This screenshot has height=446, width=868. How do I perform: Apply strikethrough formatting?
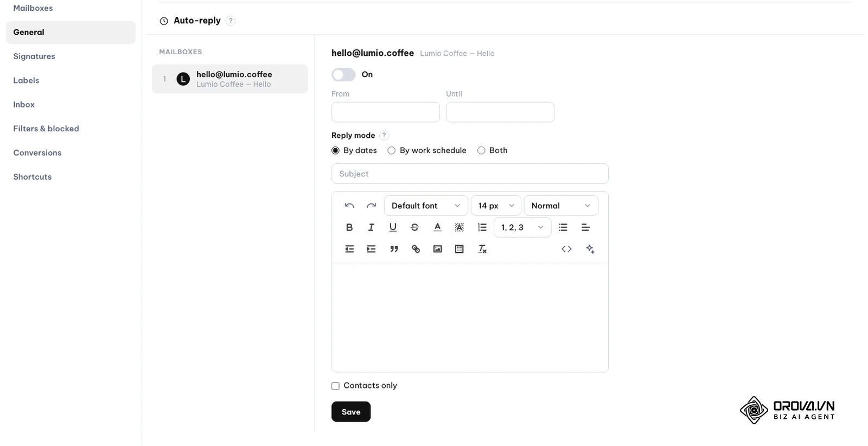(x=414, y=227)
